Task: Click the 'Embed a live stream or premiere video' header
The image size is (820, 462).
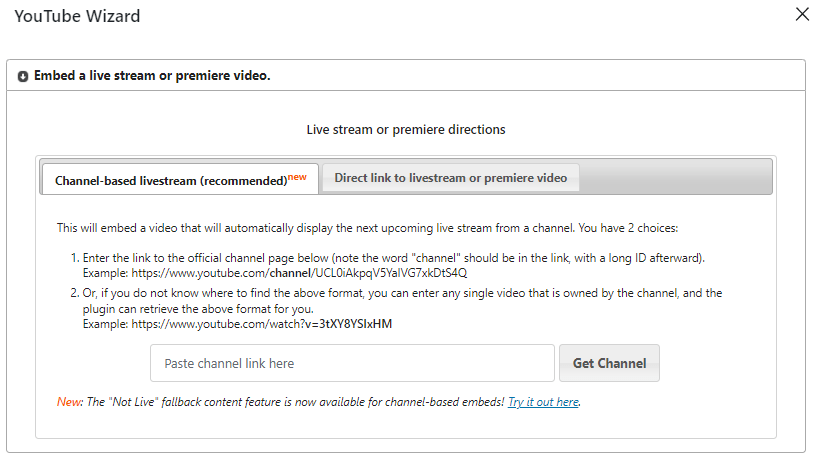Action: (152, 76)
